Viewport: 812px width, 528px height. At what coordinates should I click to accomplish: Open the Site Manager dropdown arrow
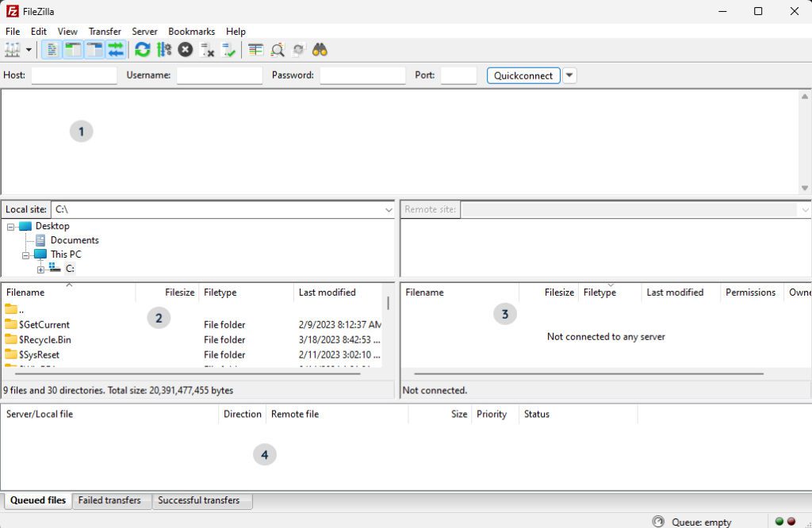pos(29,50)
